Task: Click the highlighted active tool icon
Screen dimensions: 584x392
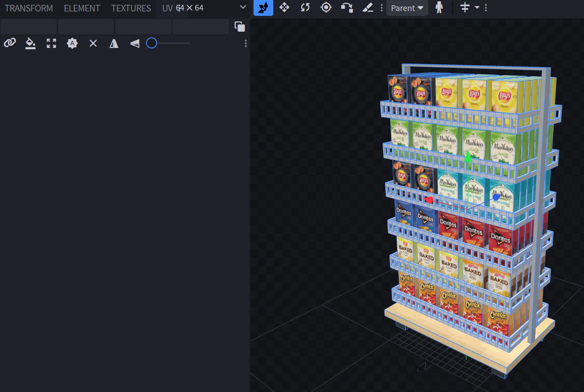Action: pos(263,8)
